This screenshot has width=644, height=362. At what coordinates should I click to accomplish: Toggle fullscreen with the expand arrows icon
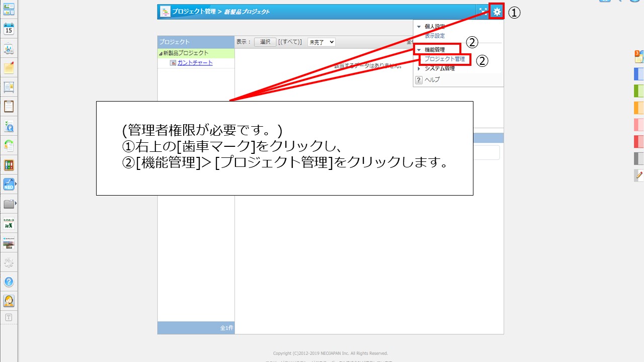tap(483, 12)
